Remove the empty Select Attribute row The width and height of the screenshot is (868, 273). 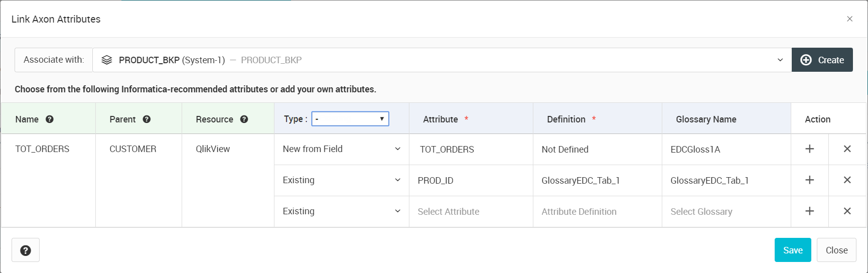(x=847, y=211)
